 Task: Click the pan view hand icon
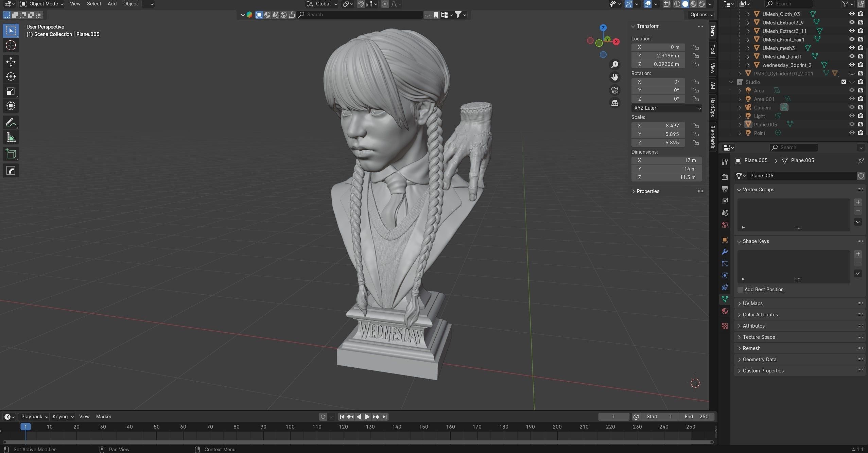(615, 77)
